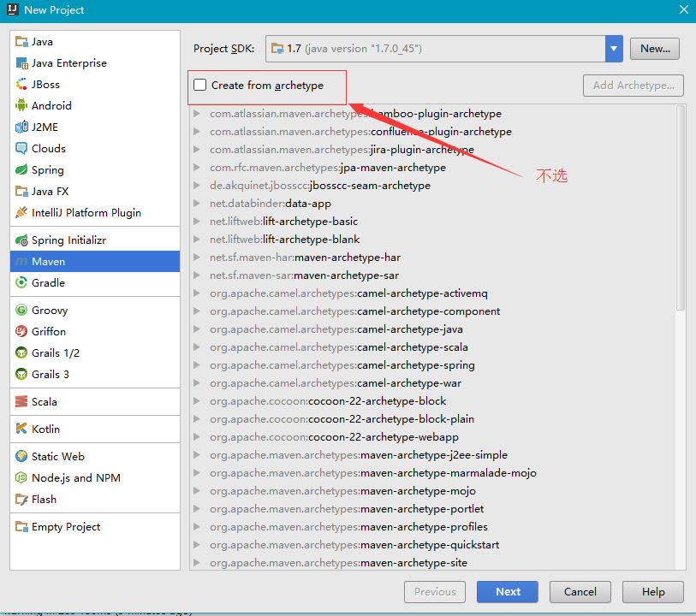Click the IntelliJ Platform Plugin icon
This screenshot has height=616, width=696.
click(21, 212)
